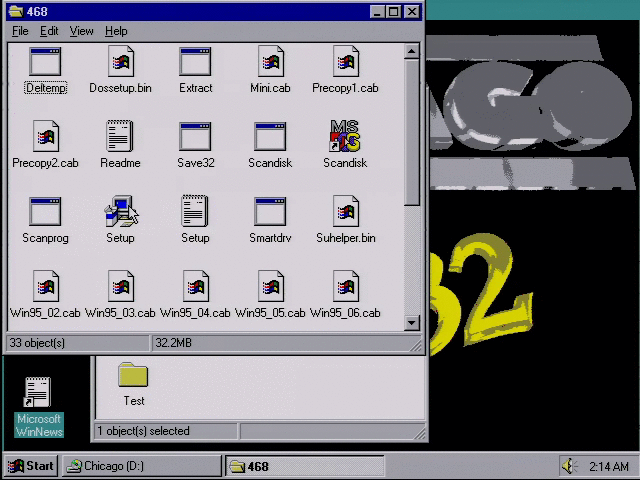Screen dimensions: 640x480
Task: Click the Extract program icon
Action: (x=195, y=62)
